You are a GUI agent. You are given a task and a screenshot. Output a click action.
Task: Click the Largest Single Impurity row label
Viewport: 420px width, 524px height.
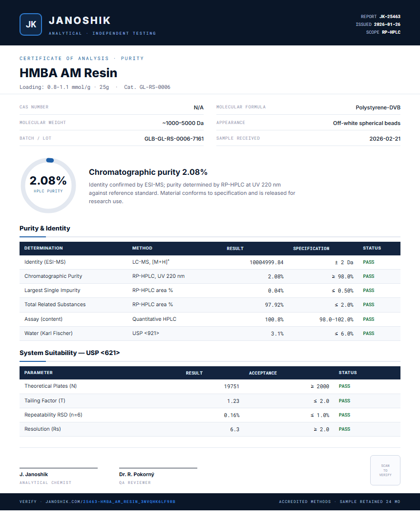[52, 290]
